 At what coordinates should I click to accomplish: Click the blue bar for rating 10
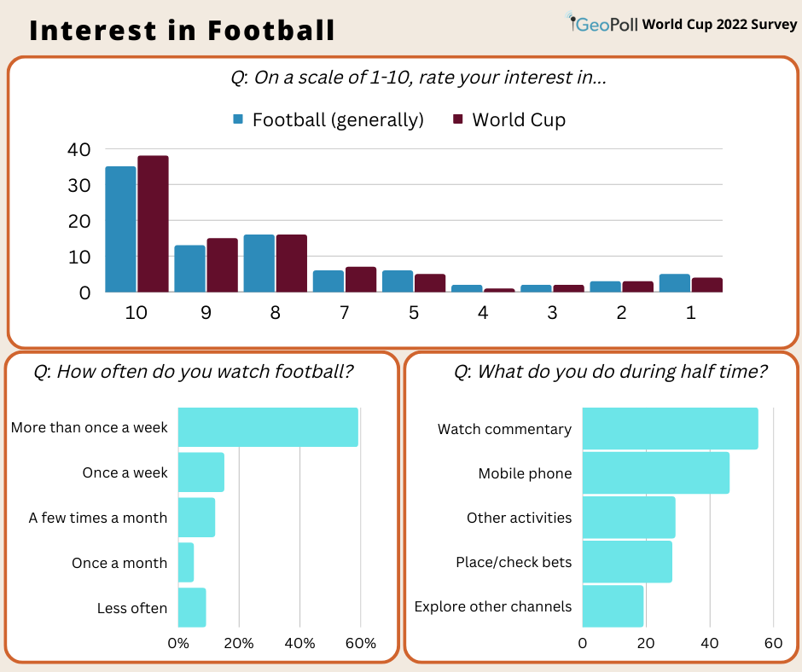(120, 229)
